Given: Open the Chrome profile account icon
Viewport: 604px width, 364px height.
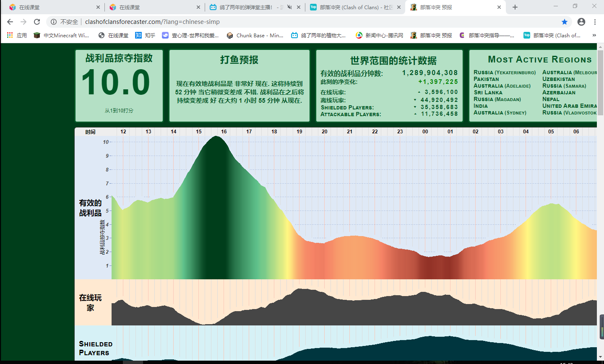Looking at the screenshot, I should 581,22.
